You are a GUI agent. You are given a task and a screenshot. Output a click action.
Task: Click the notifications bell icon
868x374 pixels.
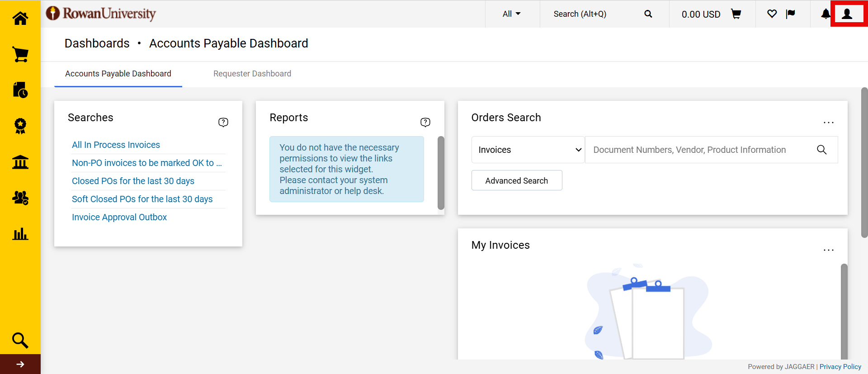click(826, 14)
